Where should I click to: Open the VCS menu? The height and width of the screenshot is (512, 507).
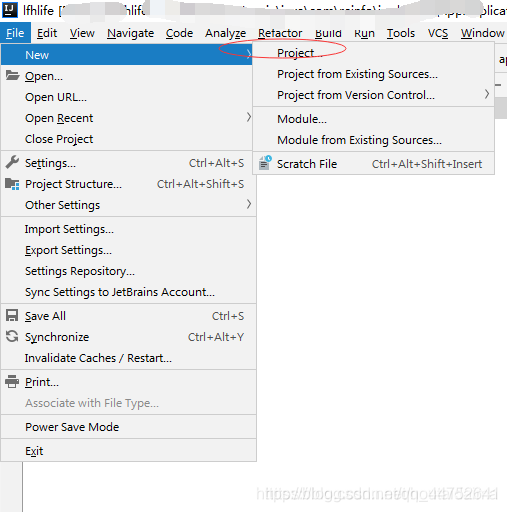[438, 33]
